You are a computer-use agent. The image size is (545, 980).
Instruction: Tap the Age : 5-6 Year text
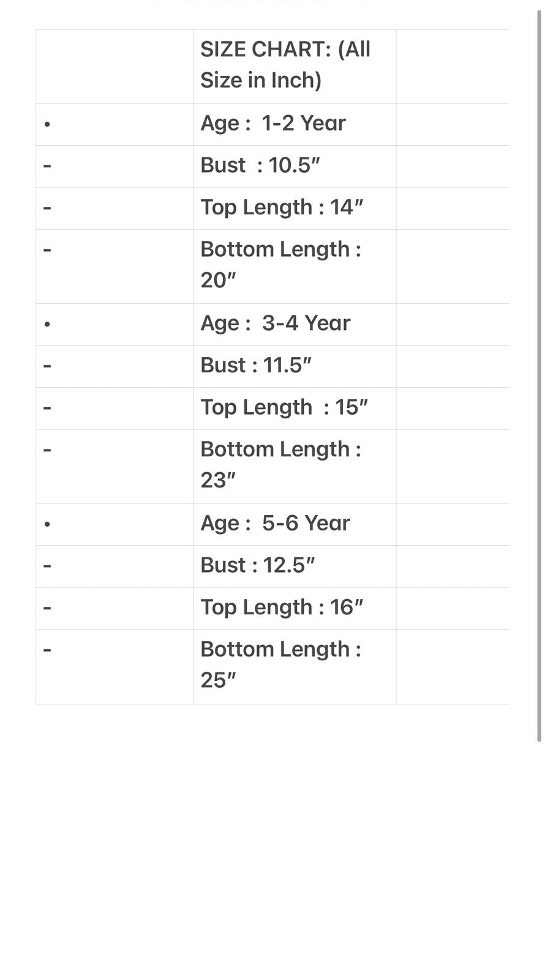pos(275,524)
